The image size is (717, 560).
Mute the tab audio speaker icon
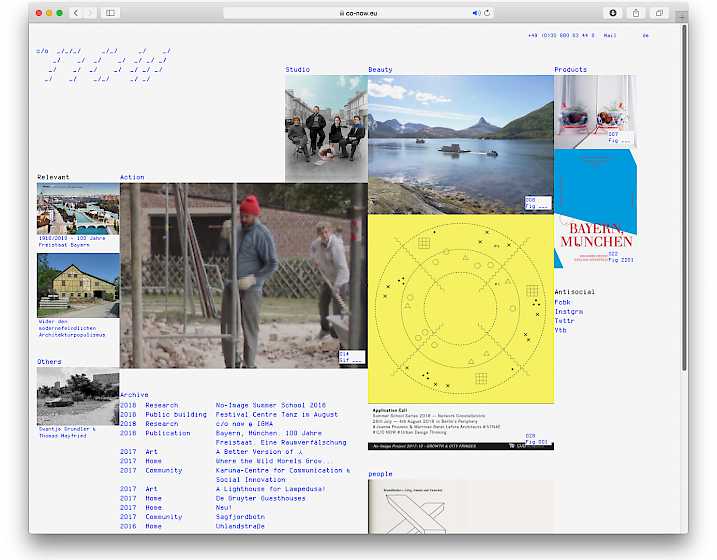pos(476,13)
